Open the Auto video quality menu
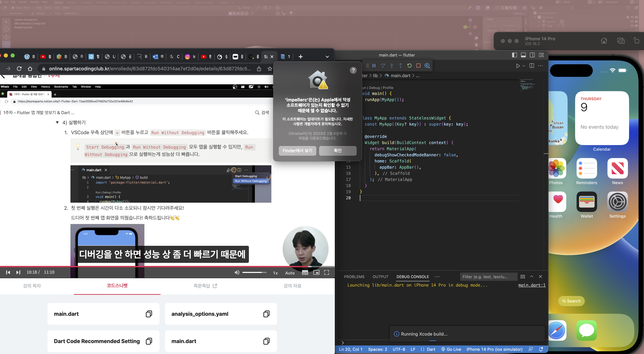Screen dimensions: 644x354 coord(290,273)
